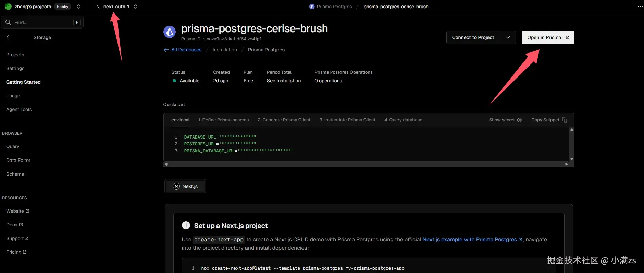Open Agent Tools in the sidebar

click(x=19, y=109)
